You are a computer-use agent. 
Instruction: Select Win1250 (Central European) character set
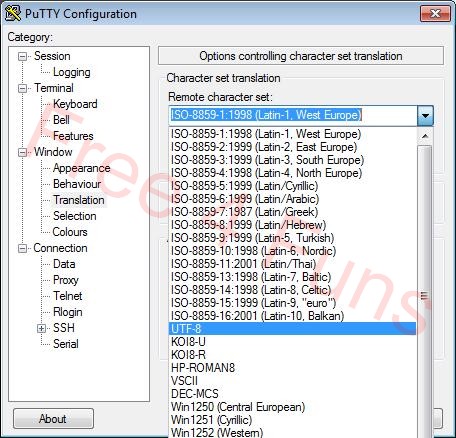pyautogui.click(x=293, y=407)
